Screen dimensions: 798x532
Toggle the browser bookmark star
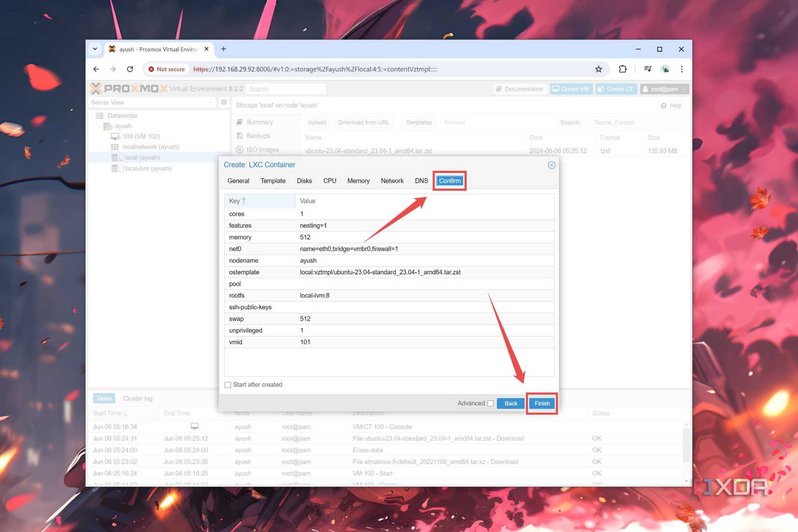click(x=599, y=69)
